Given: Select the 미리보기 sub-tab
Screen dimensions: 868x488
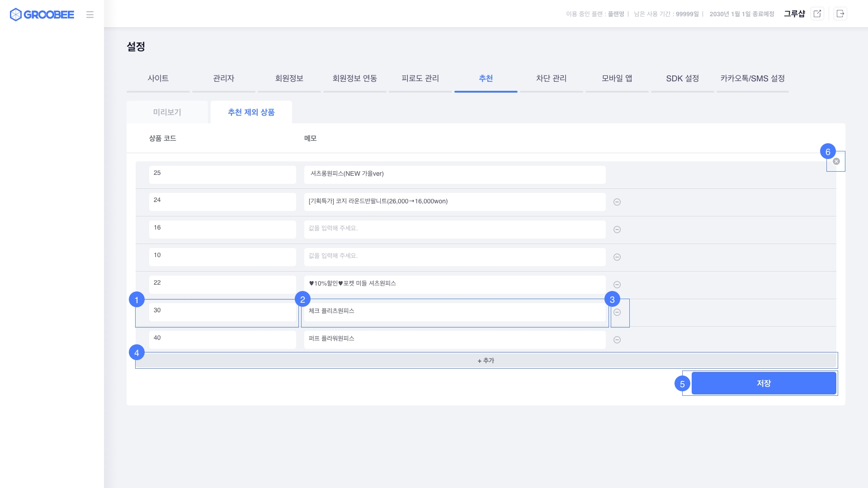Looking at the screenshot, I should click(167, 112).
